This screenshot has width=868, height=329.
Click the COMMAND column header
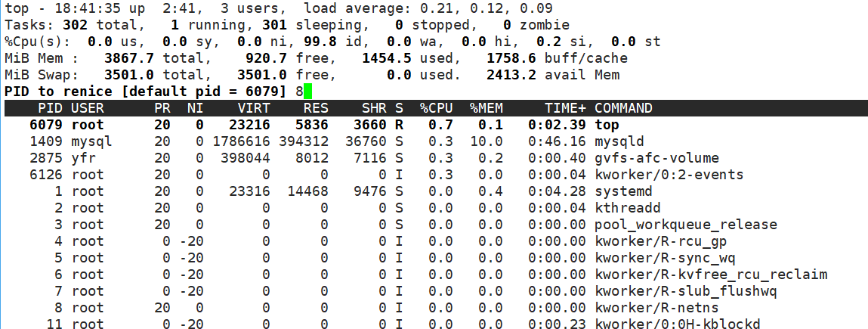click(x=623, y=109)
